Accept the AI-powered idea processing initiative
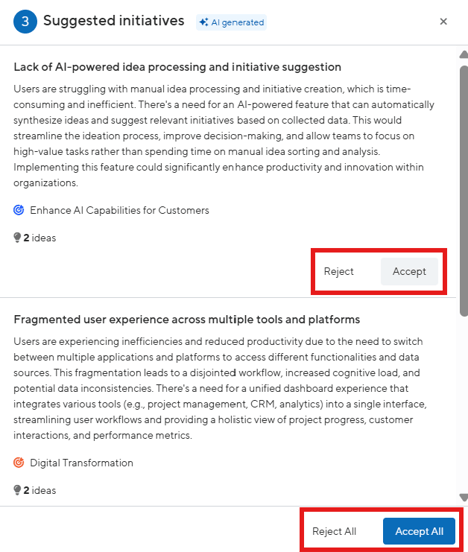Screen dimensions: 468x552 click(409, 271)
